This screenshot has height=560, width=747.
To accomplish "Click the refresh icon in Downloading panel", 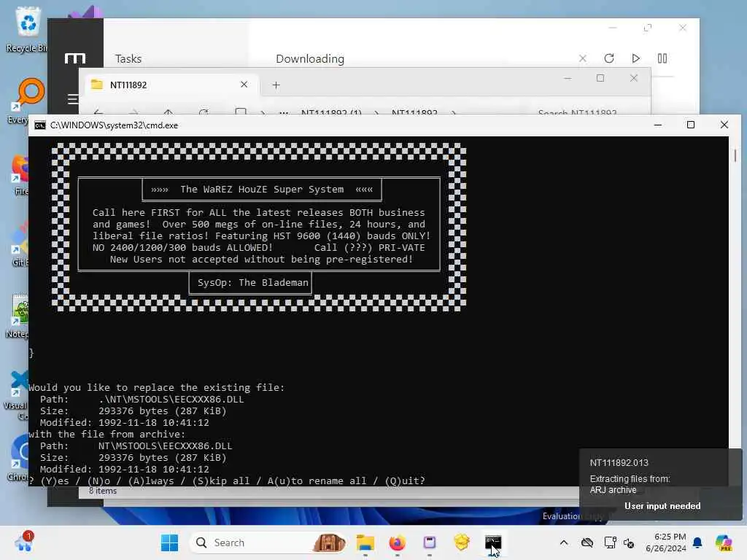I will [x=609, y=58].
